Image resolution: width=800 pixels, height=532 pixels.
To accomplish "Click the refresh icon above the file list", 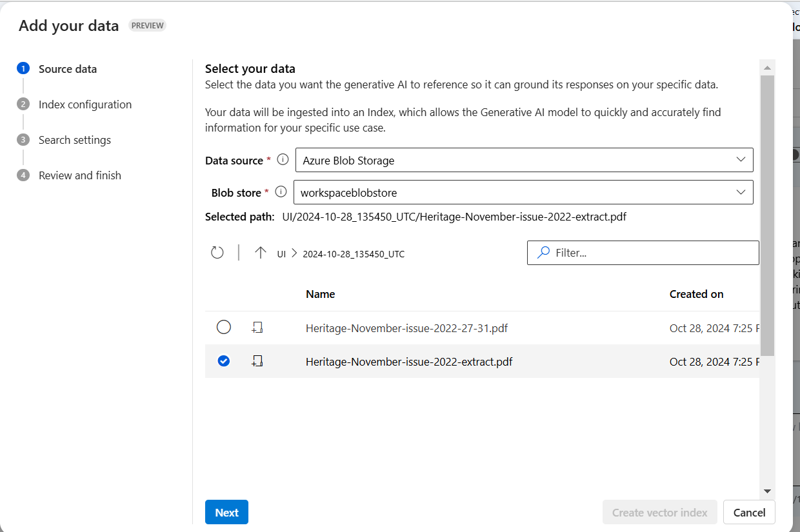I will [x=217, y=253].
